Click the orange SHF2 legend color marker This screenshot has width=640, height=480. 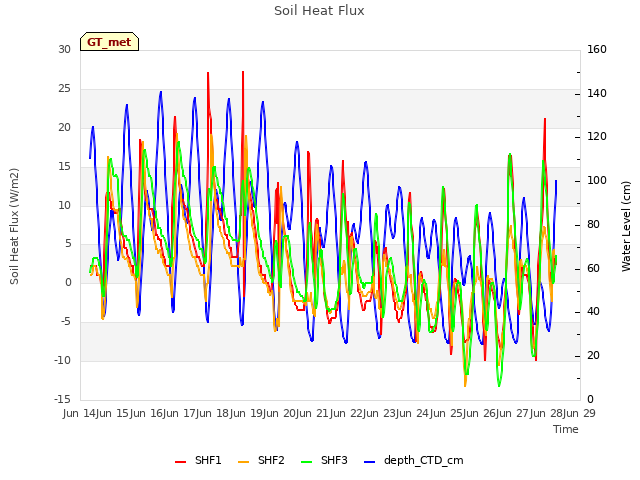243,462
